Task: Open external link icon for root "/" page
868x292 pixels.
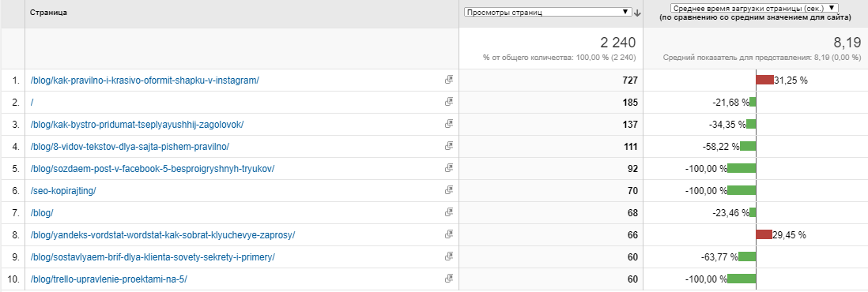Action: coord(449,102)
